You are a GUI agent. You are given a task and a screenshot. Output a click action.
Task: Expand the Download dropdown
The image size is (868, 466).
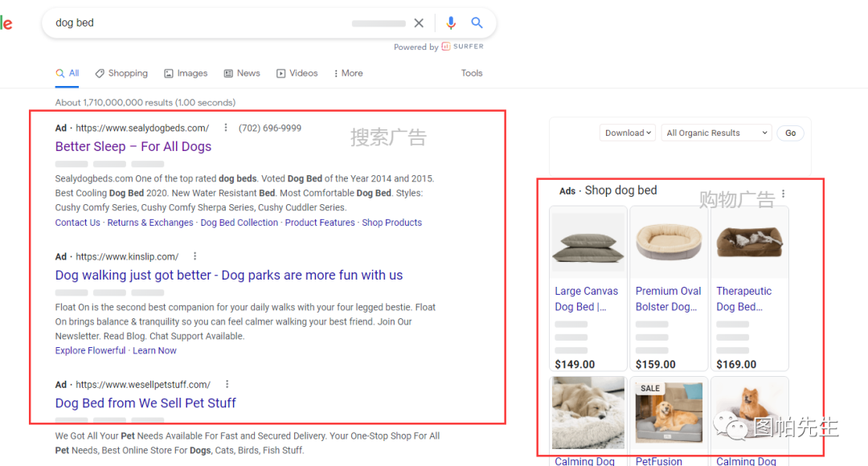click(x=628, y=133)
